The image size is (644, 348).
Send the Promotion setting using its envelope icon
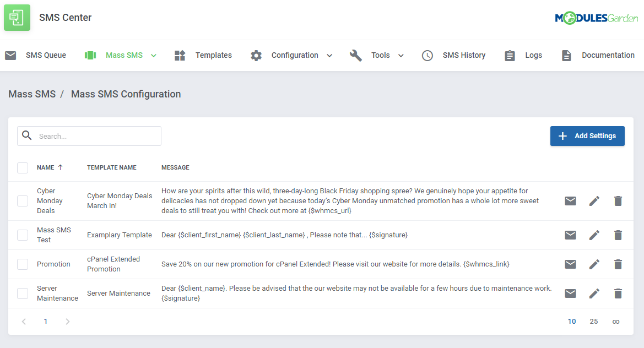click(x=570, y=264)
